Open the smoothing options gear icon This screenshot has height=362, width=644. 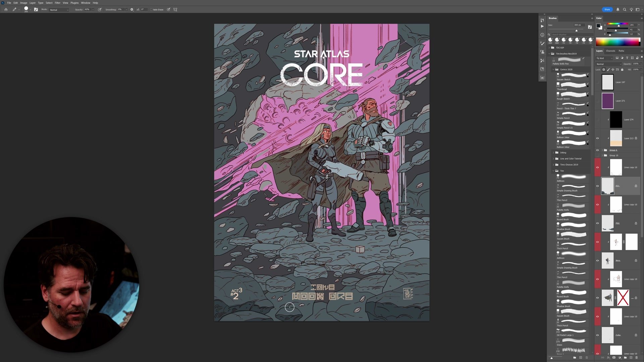pos(132,9)
